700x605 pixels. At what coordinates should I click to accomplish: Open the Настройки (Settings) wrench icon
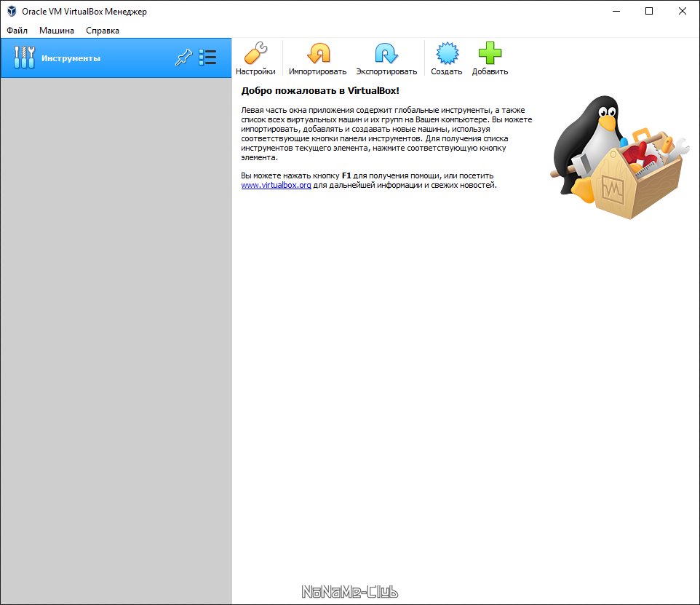[256, 53]
